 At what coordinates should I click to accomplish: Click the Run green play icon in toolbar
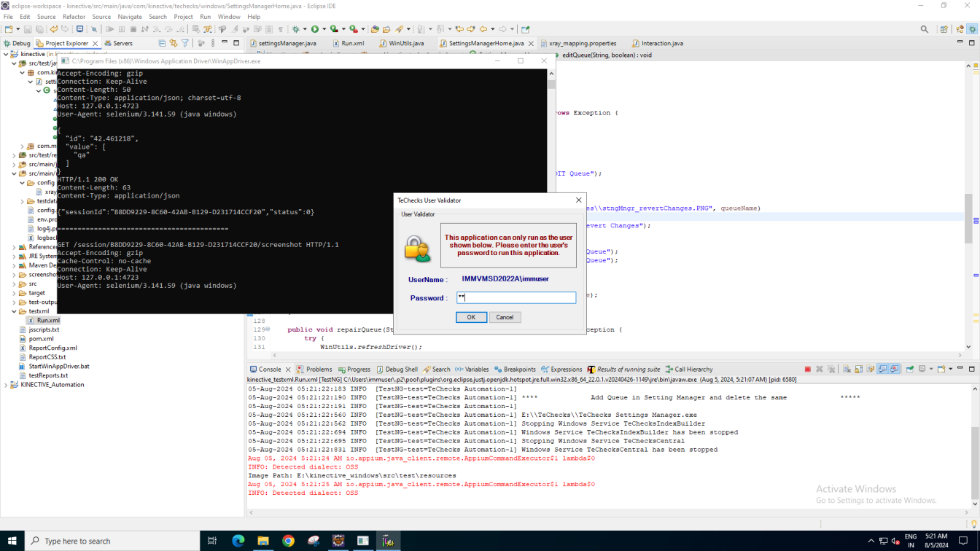[315, 29]
